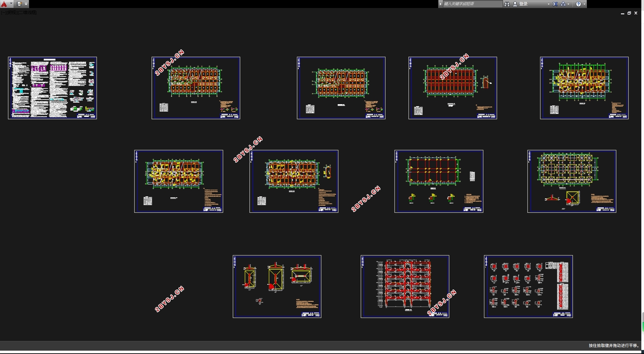The width and height of the screenshot is (644, 354).
Task: Select the red frame elevation sheet
Action: (405, 287)
